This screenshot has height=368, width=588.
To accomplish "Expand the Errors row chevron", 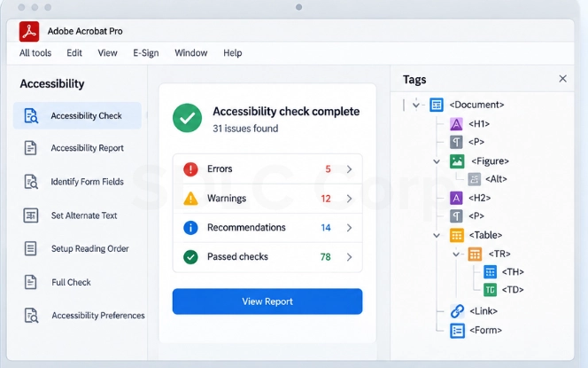I will coord(349,169).
